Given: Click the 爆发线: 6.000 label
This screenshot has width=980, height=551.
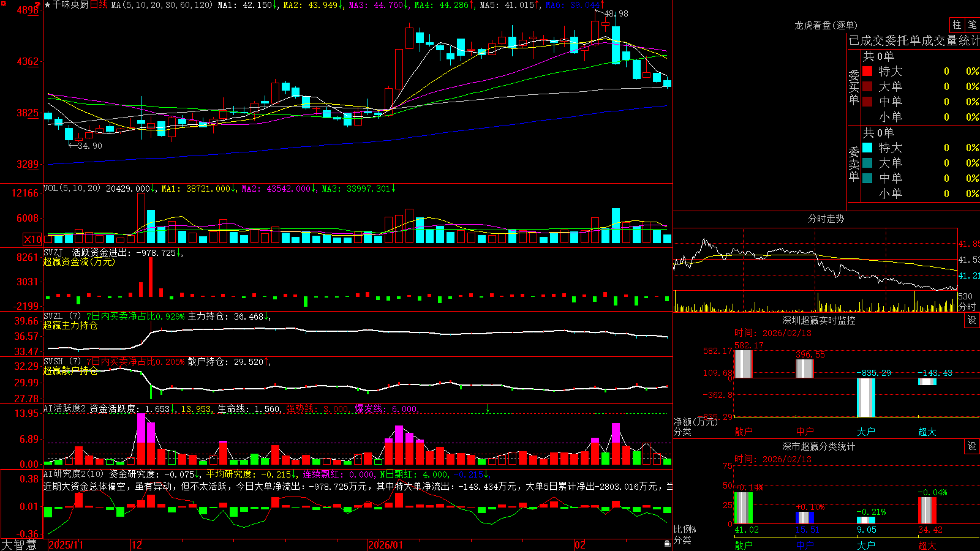Looking at the screenshot, I should pyautogui.click(x=386, y=408).
